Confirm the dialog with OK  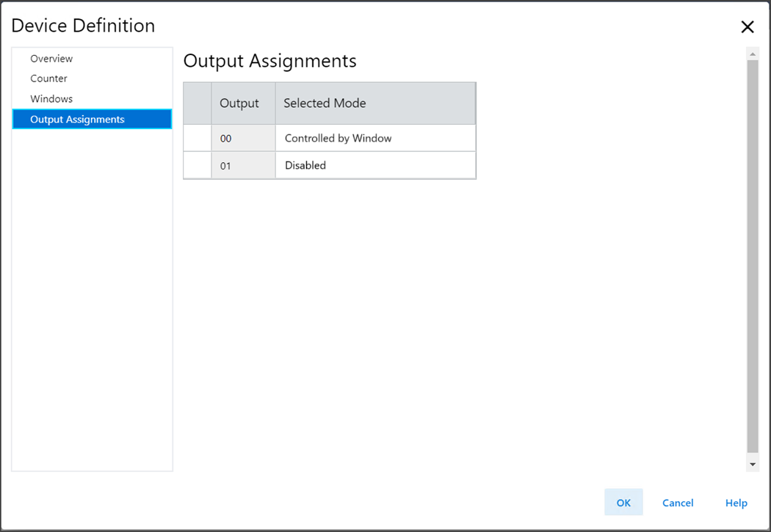click(623, 503)
